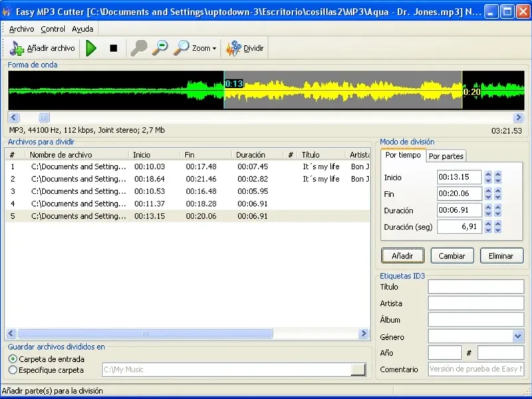Viewport: 532px width, 399px height.
Task: Expand the Zoom dropdown arrow
Action: click(x=214, y=49)
